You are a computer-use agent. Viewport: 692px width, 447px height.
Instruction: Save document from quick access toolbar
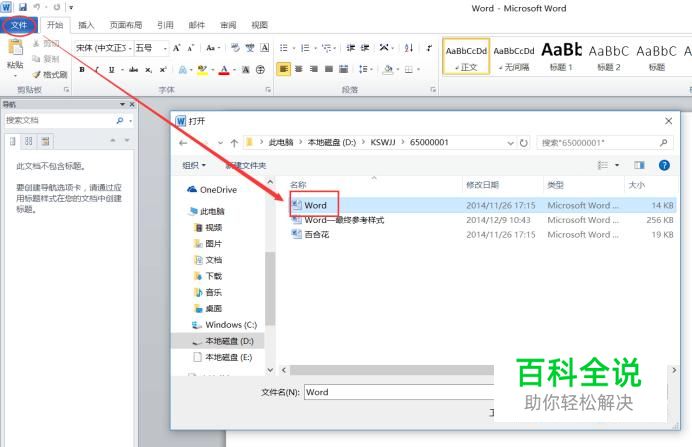tap(23, 7)
